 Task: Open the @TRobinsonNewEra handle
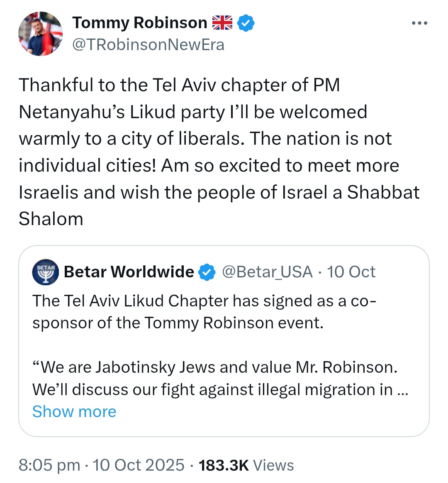tap(148, 45)
